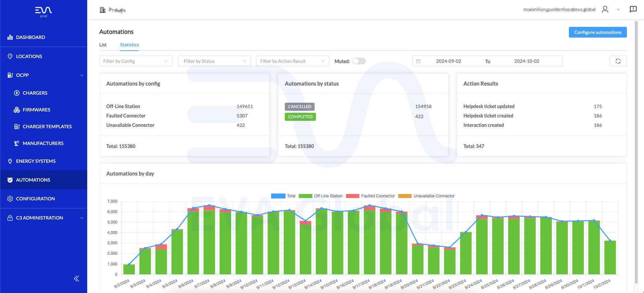
Task: Expand the Filter by Action Result dropdown
Action: [292, 61]
